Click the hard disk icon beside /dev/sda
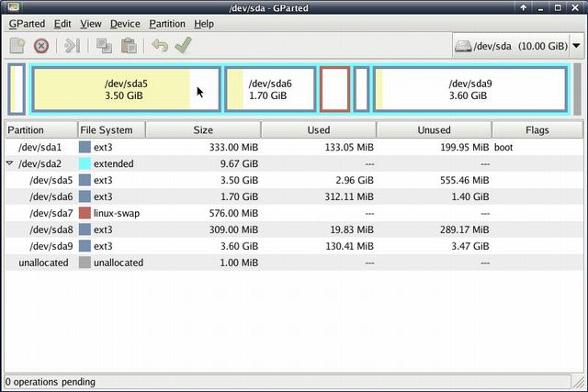This screenshot has width=588, height=392. (463, 47)
